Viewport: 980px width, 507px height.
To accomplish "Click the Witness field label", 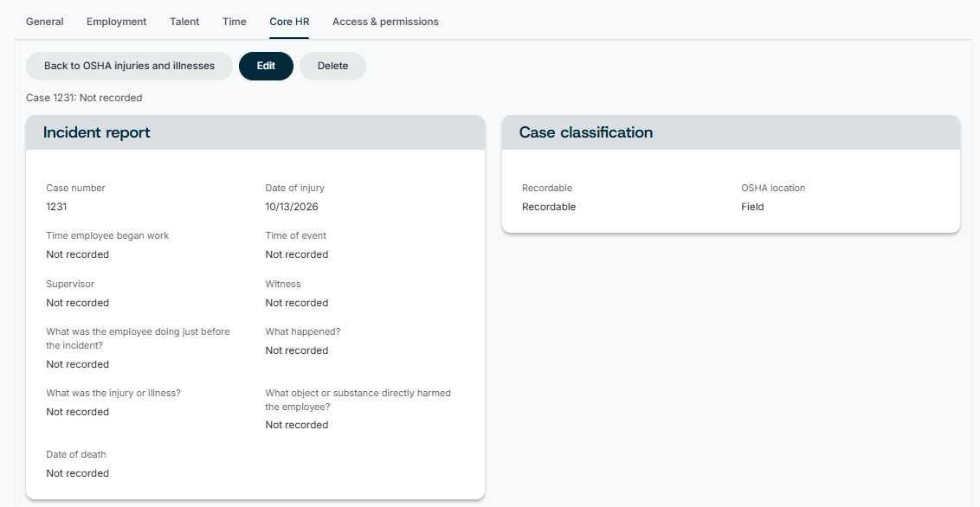I will point(283,284).
